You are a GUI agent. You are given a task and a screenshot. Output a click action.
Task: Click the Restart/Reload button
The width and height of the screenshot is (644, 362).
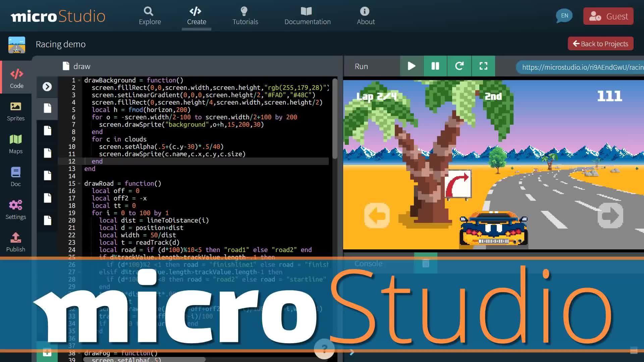coord(459,66)
